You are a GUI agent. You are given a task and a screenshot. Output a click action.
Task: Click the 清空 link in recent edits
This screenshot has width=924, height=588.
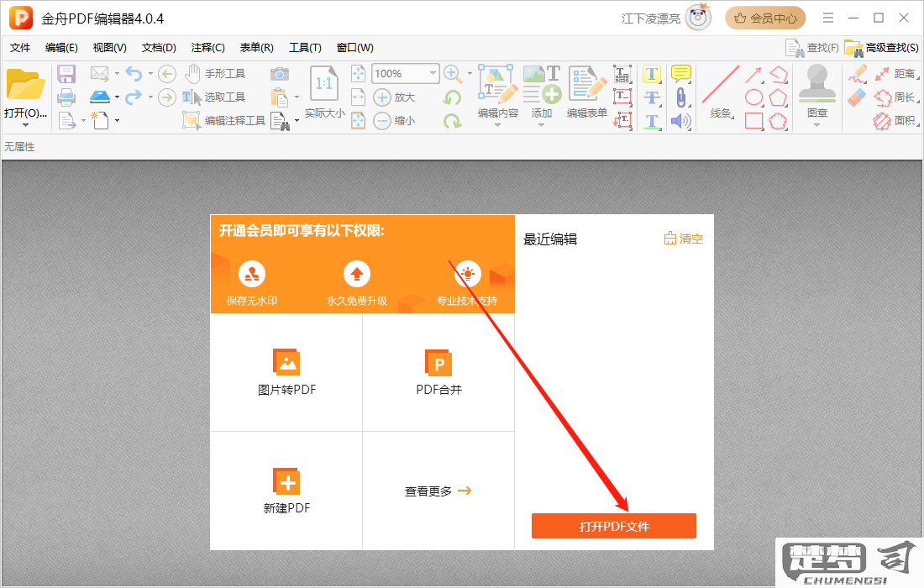click(x=684, y=239)
